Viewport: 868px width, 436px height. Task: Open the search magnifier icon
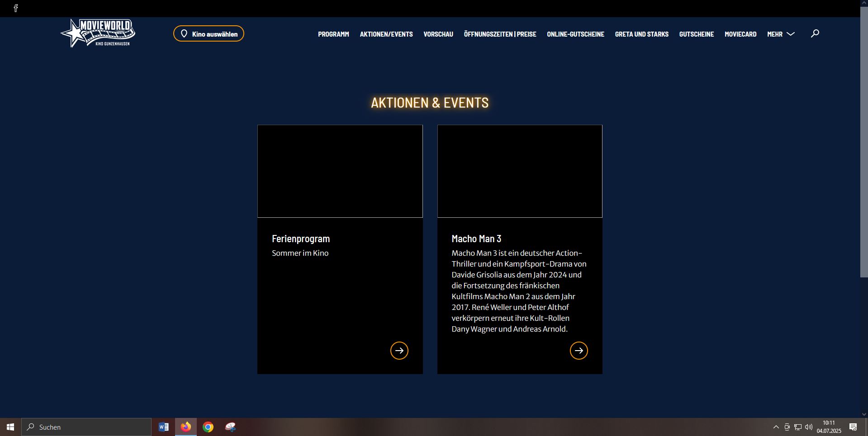tap(815, 33)
